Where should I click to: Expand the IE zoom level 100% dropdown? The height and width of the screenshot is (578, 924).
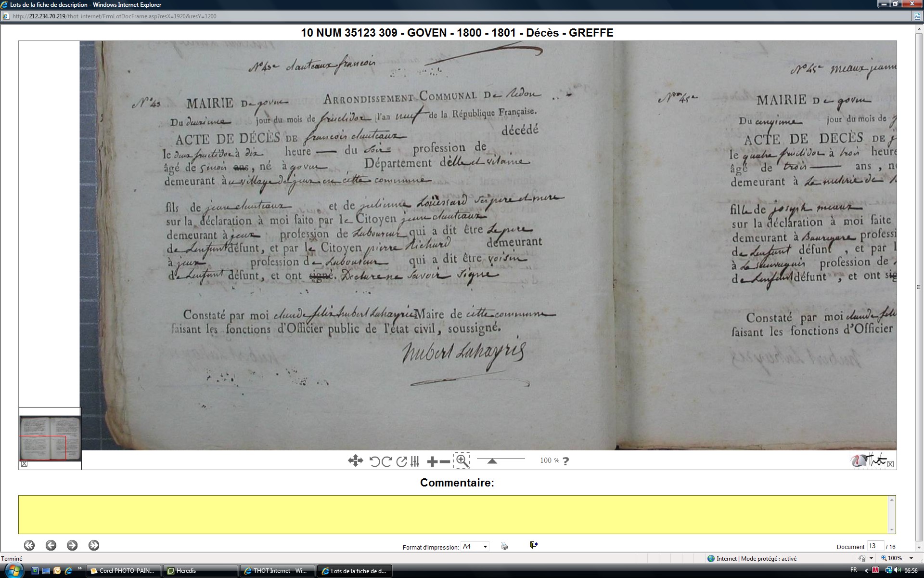(x=911, y=558)
